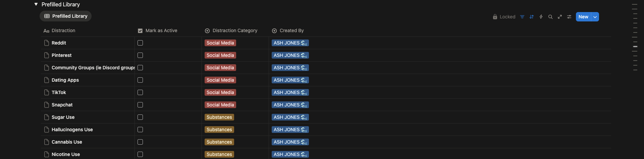This screenshot has height=159, width=644.
Task: Open database in full page via expand icon
Action: point(560,17)
